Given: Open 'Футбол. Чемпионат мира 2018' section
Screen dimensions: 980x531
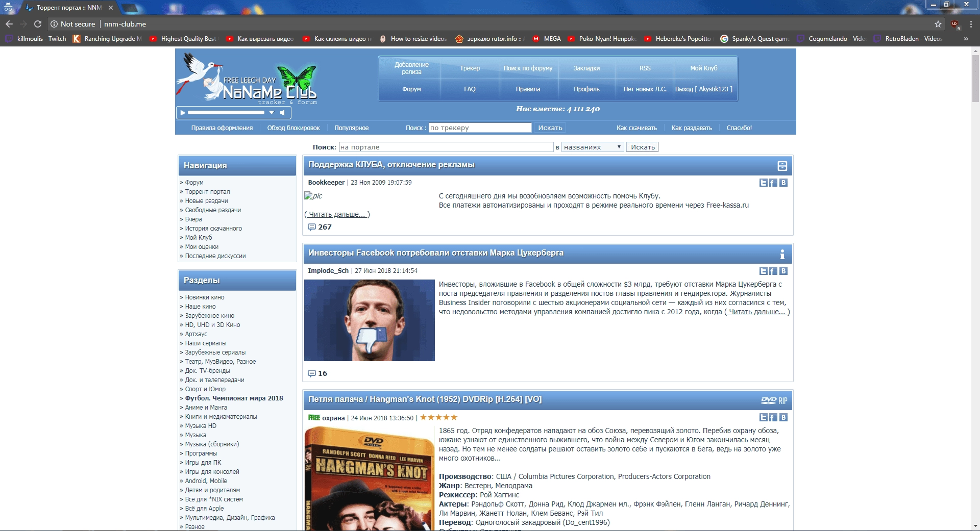Looking at the screenshot, I should (234, 398).
